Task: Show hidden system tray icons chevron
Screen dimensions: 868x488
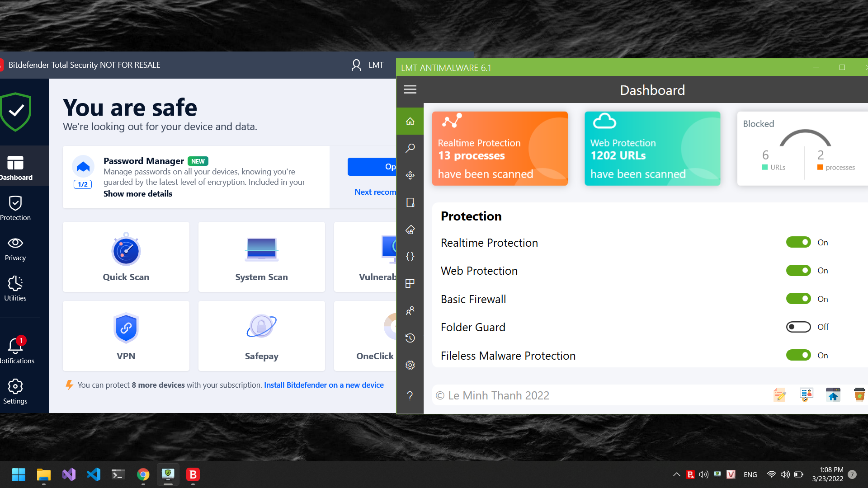Action: 676,474
